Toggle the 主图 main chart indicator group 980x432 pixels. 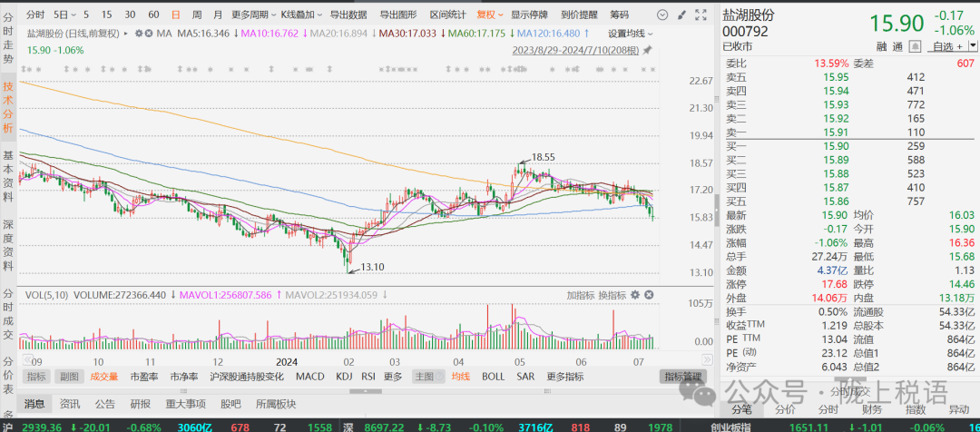tap(424, 376)
